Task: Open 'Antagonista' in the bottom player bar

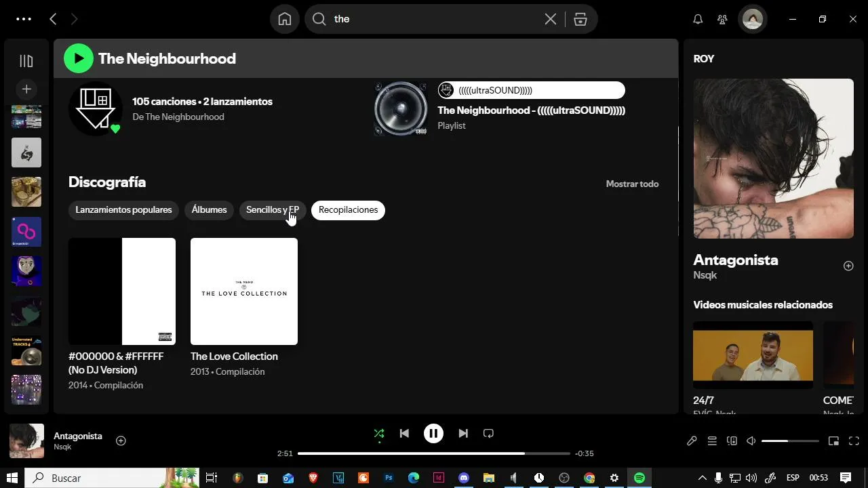Action: 78,436
